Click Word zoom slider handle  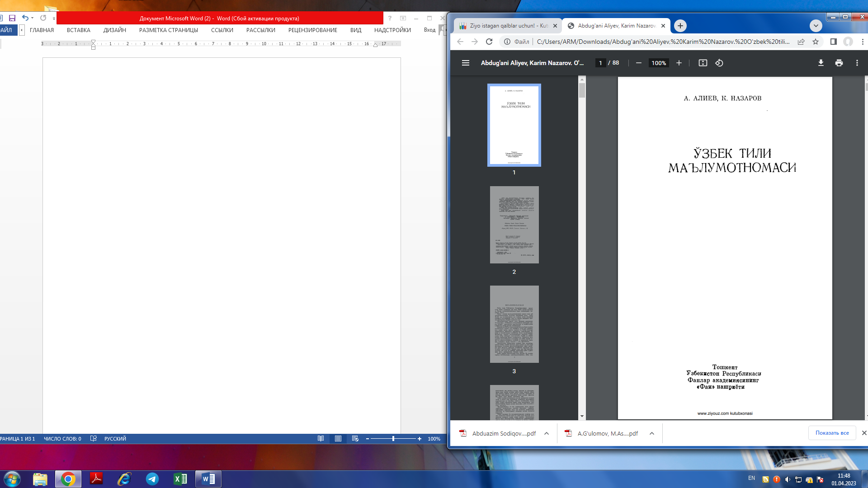point(393,439)
